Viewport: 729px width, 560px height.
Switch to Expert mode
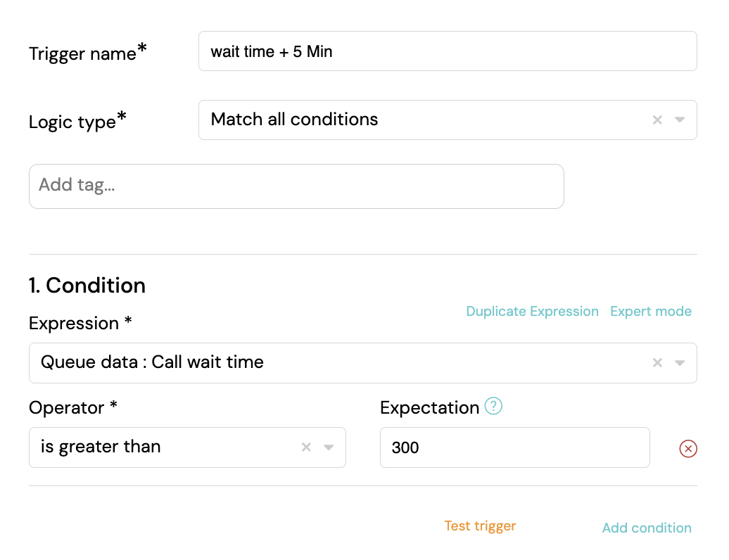click(650, 312)
